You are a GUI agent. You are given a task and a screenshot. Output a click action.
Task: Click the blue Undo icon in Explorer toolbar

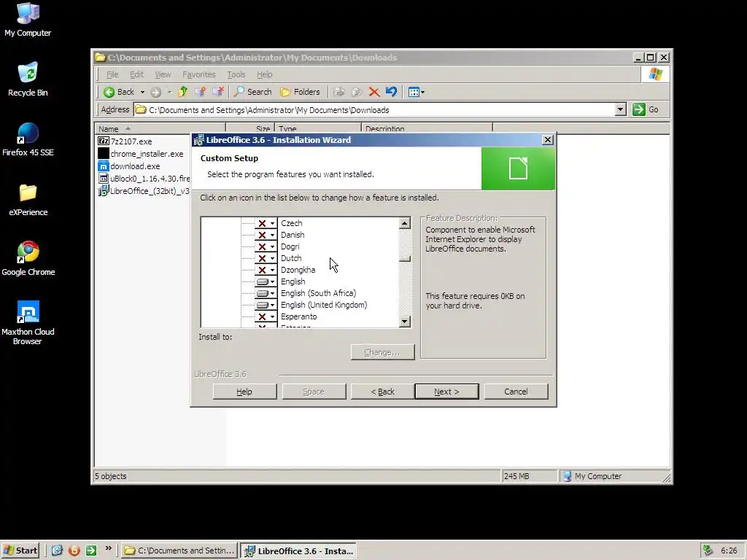tap(391, 92)
